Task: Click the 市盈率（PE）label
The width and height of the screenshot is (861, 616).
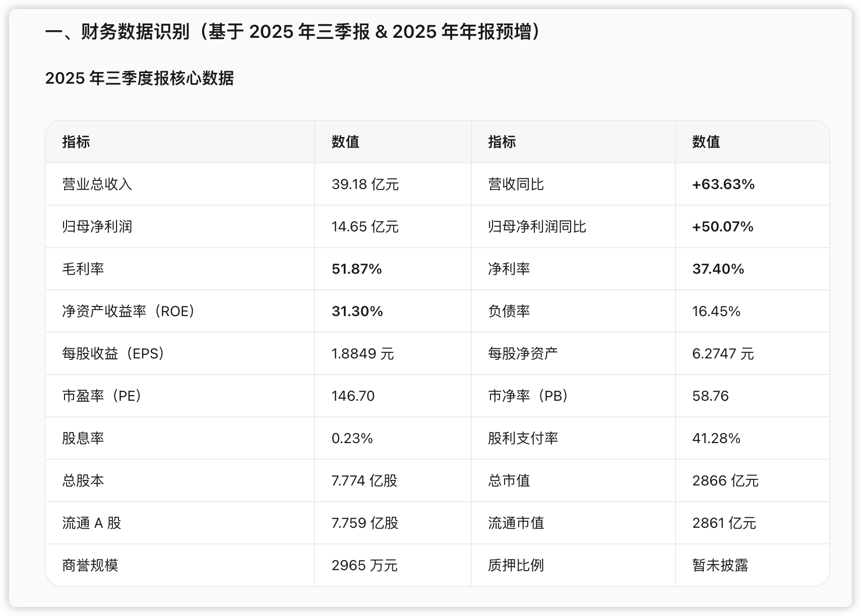Action: pos(102,396)
